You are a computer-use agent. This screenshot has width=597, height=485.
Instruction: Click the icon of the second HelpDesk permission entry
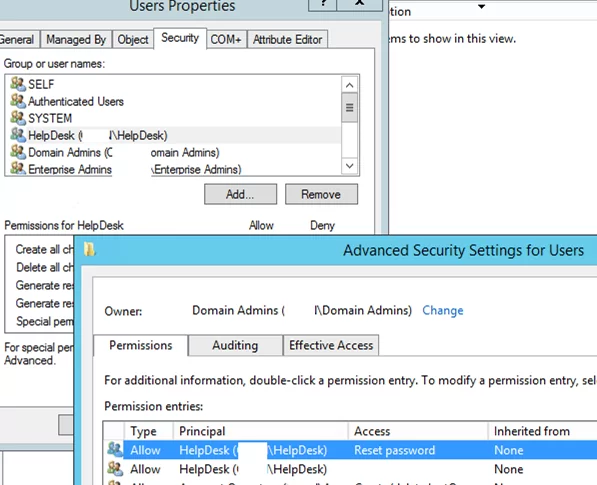click(x=115, y=469)
